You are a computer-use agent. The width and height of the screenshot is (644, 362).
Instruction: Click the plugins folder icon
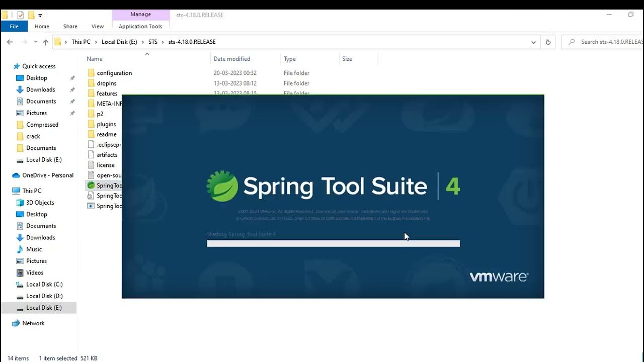(91, 124)
